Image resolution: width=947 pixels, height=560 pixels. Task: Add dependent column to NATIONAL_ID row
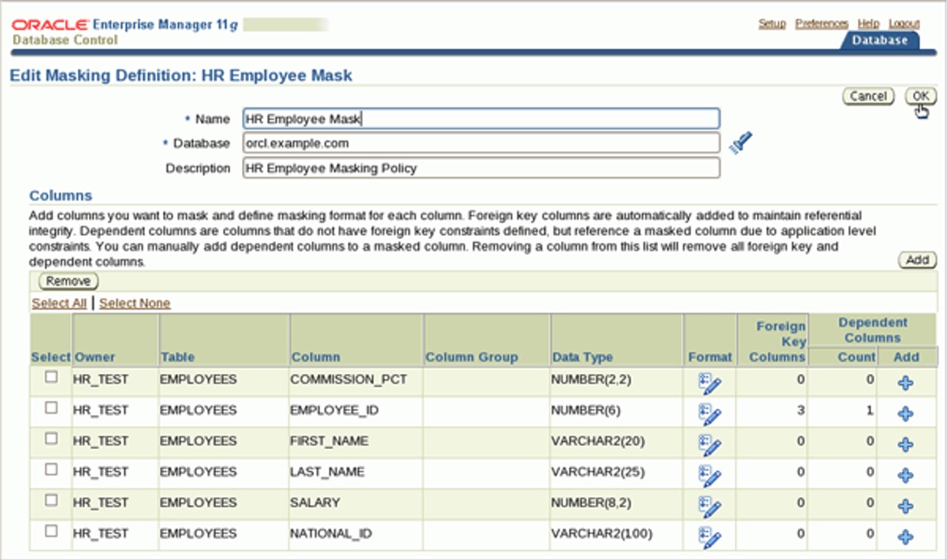coord(906,536)
